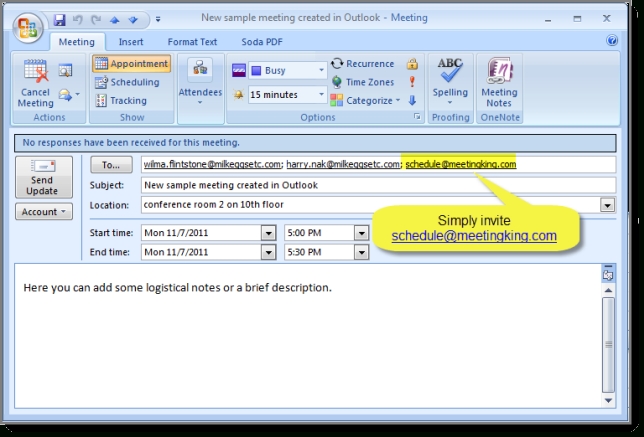Open the End time date picker arrow
This screenshot has width=644, height=437.
(268, 252)
